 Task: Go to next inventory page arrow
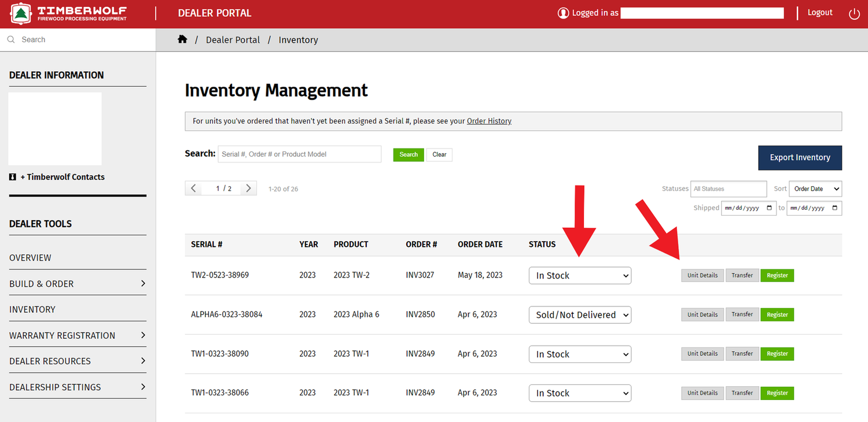click(248, 188)
